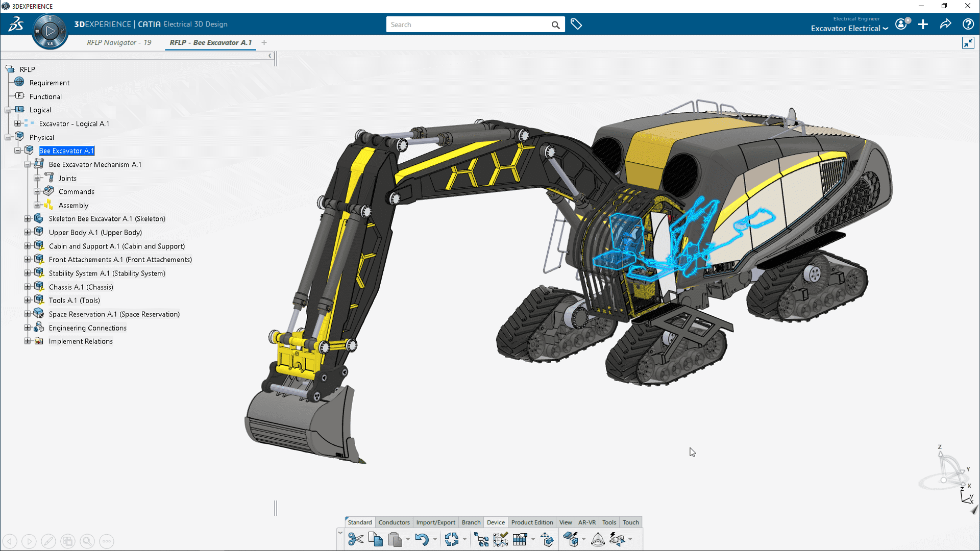
Task: Click the plus add icon in top bar
Action: pos(923,24)
